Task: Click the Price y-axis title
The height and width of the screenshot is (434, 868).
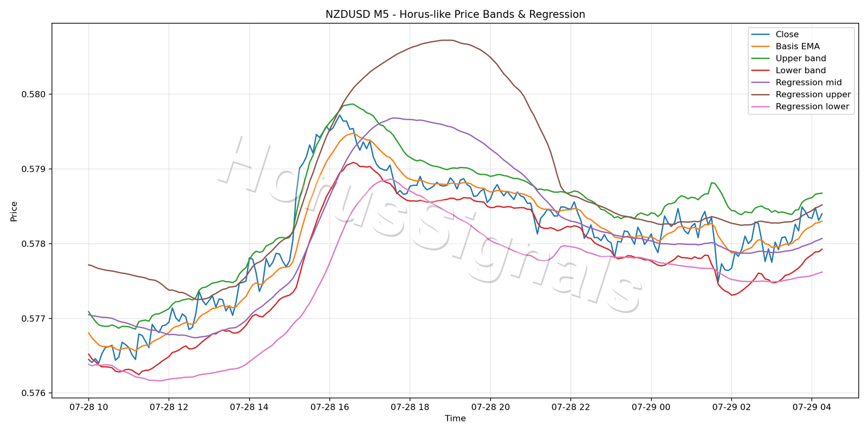Action: click(x=14, y=211)
